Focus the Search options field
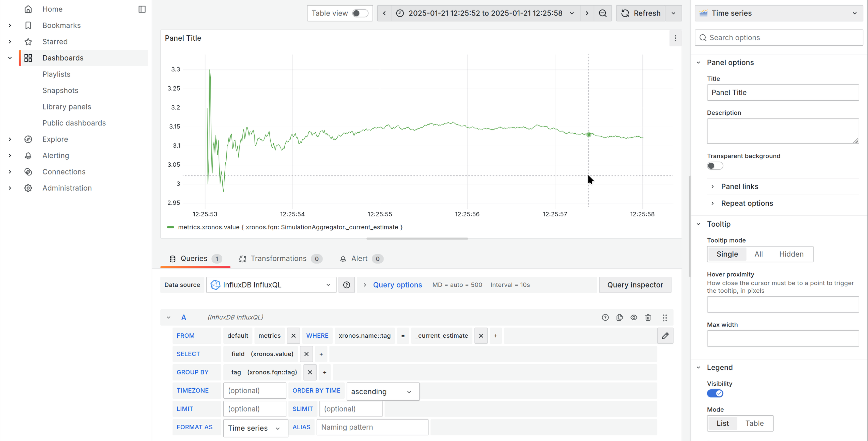This screenshot has width=868, height=441. pos(779,37)
